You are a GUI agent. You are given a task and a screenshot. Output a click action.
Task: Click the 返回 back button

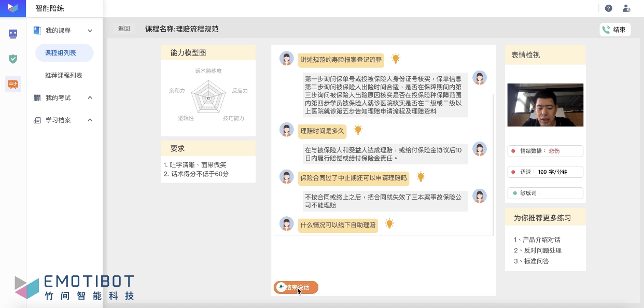click(124, 29)
